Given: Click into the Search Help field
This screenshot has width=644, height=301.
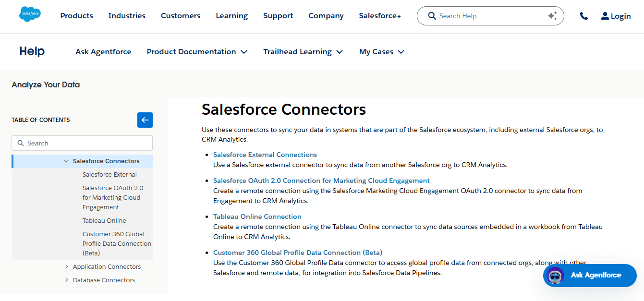Looking at the screenshot, I should pyautogui.click(x=490, y=16).
